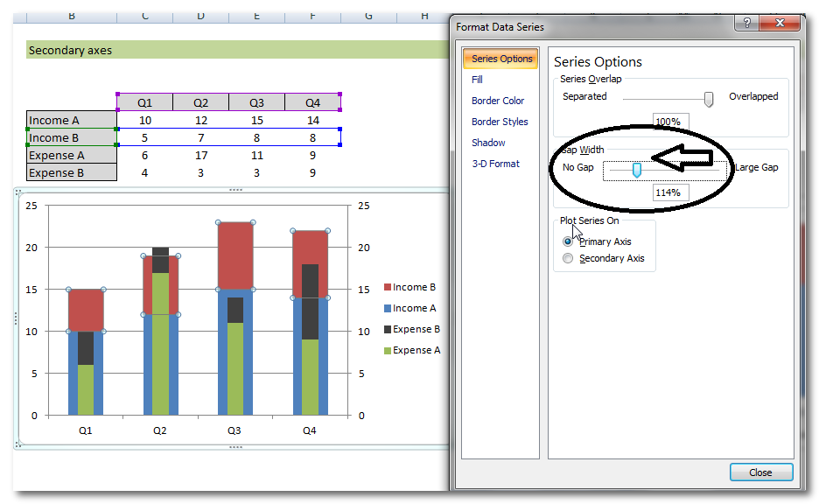Select the Income B row header cell
The width and height of the screenshot is (819, 504).
(71, 137)
